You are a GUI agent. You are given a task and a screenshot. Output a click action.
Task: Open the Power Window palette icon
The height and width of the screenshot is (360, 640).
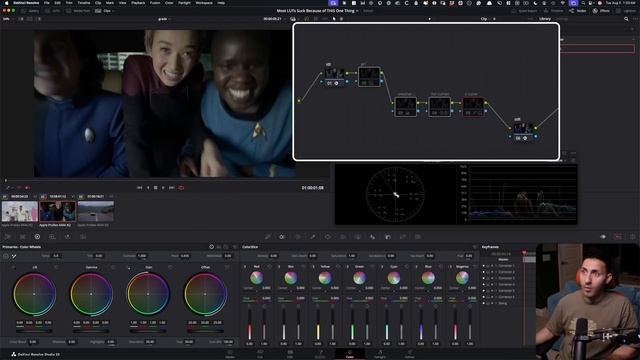(x=328, y=237)
